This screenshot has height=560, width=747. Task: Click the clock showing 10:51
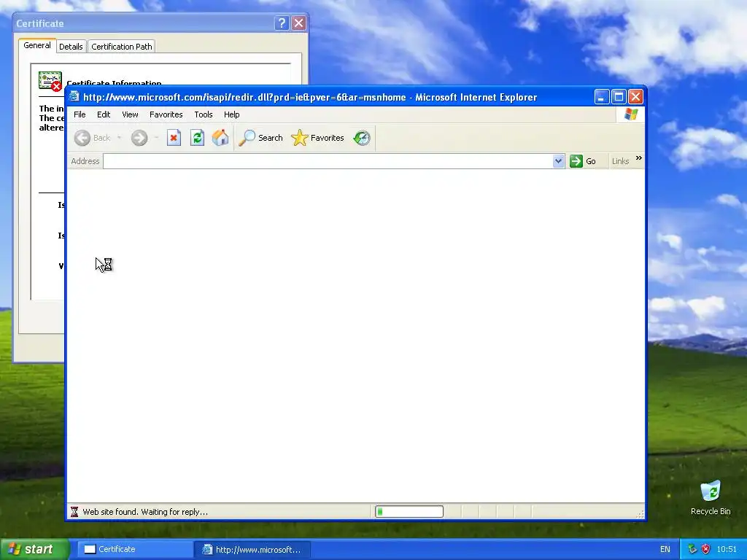tap(727, 550)
